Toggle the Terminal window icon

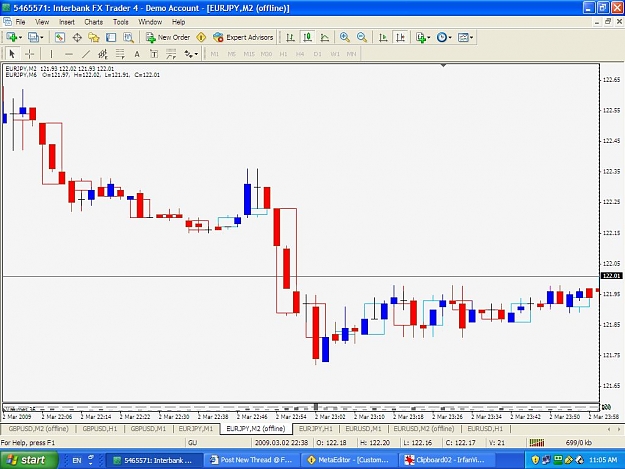(111, 37)
